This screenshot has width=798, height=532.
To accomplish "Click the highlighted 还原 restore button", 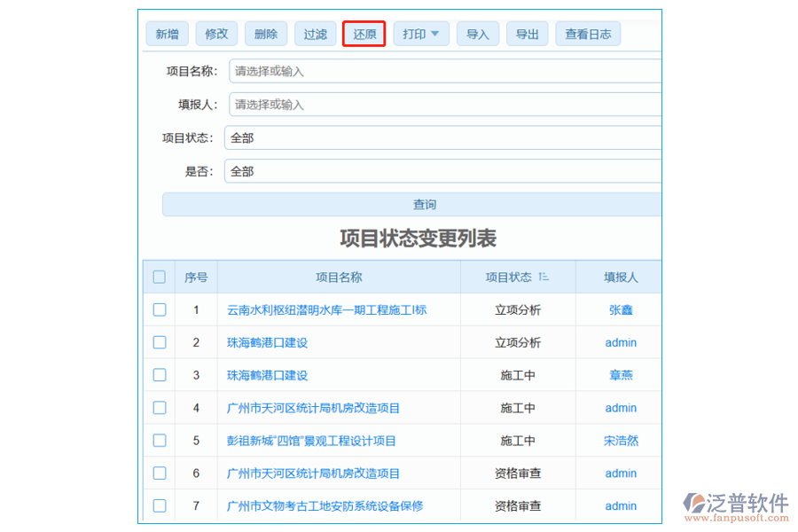I will click(364, 33).
